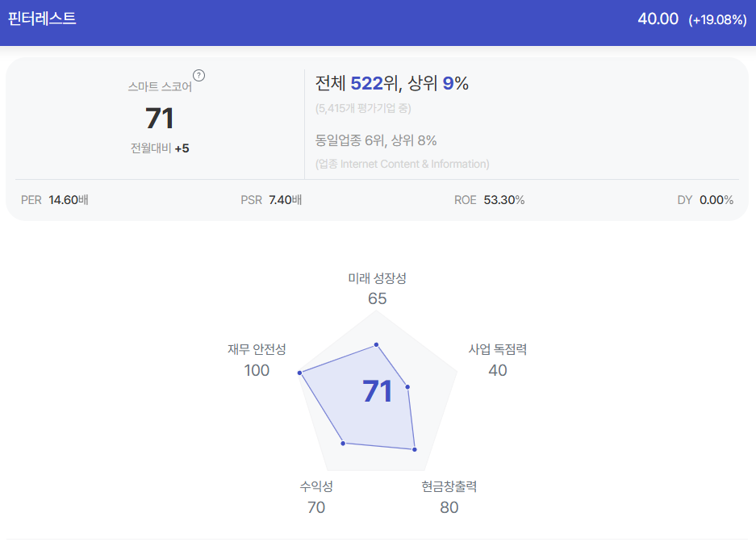Viewport: 756px width, 546px height.
Task: Click the smart score help question icon
Action: click(198, 76)
